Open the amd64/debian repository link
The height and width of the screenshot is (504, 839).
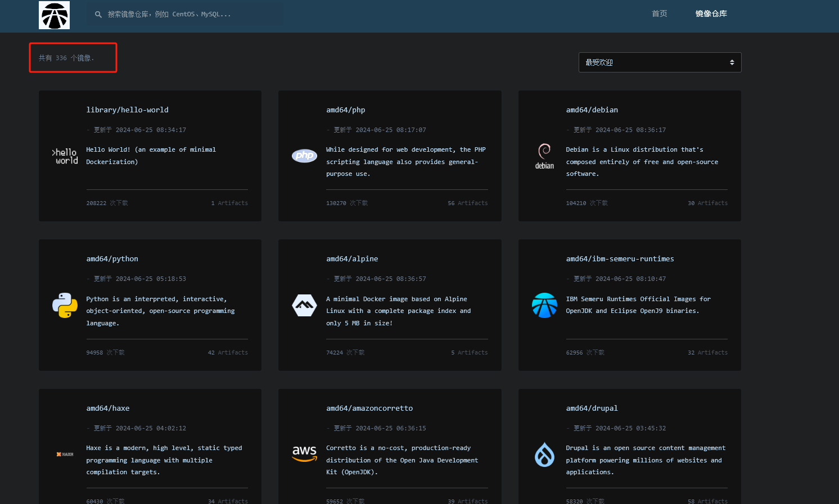tap(592, 110)
